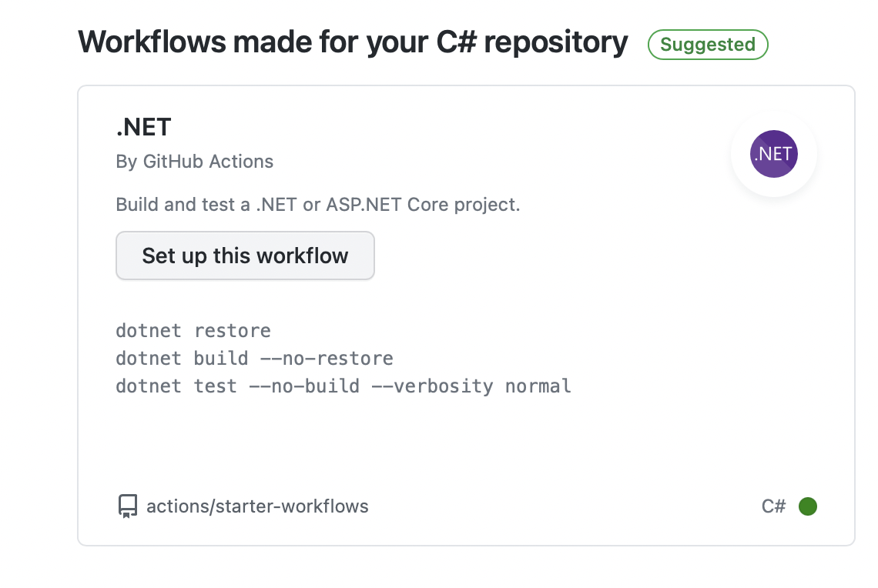Click the green Suggested badge
Viewport: 878px width, 588px height.
(708, 45)
